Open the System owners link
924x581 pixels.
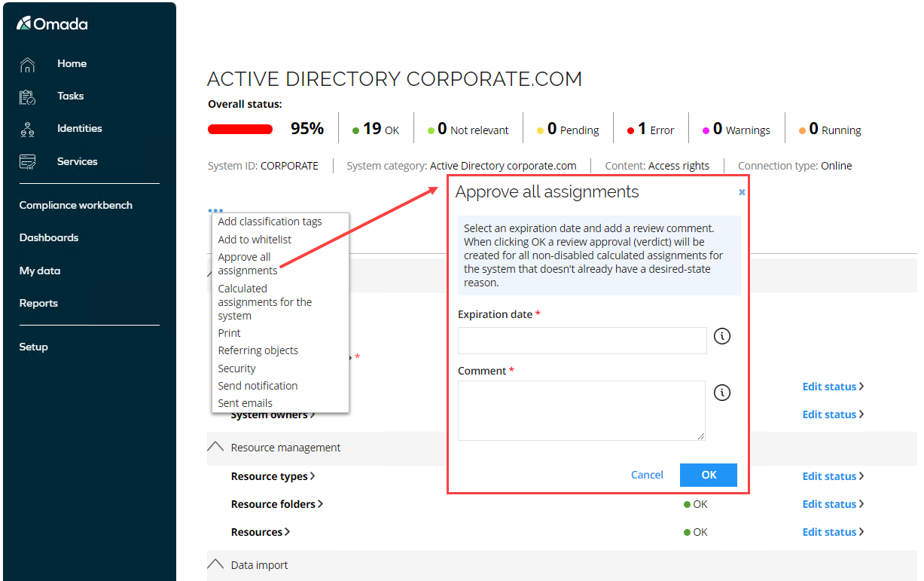click(273, 414)
